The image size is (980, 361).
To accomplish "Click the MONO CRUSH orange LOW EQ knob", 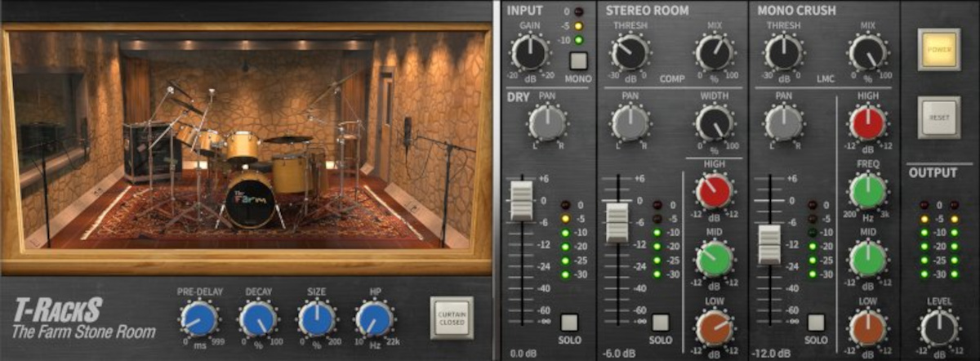I will (867, 327).
